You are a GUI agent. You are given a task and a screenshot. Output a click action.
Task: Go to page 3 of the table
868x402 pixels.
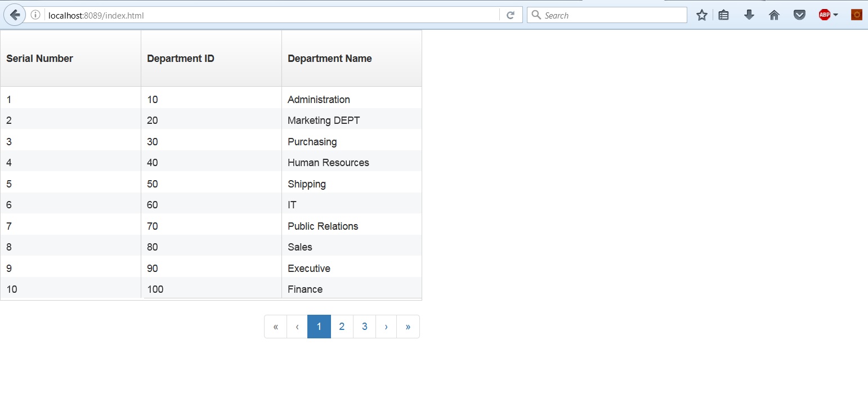point(364,327)
